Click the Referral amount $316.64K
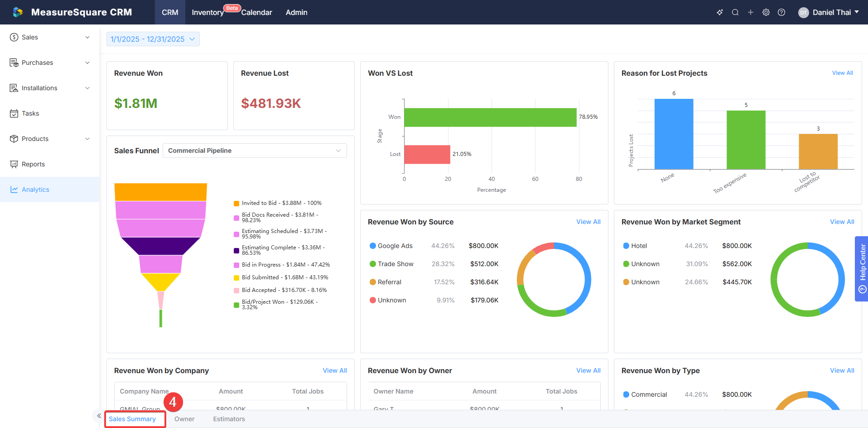Screen dimensions: 868x428 coord(484,282)
